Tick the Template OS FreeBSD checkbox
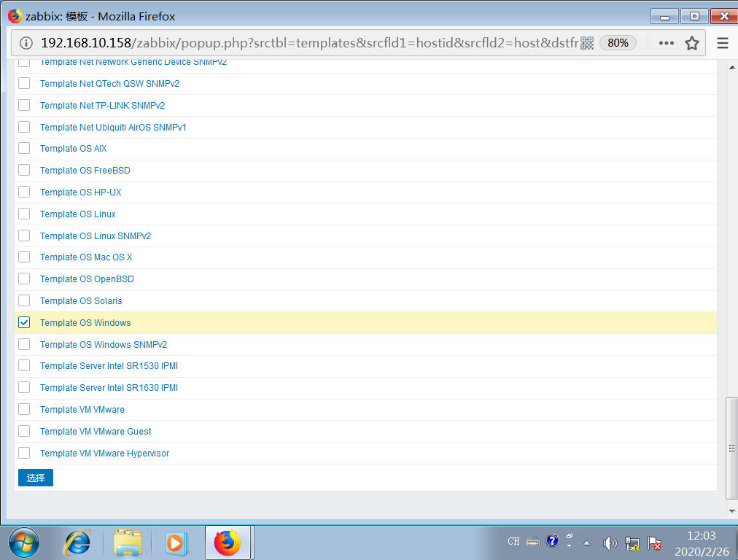Viewport: 738px width, 560px height. (x=24, y=170)
